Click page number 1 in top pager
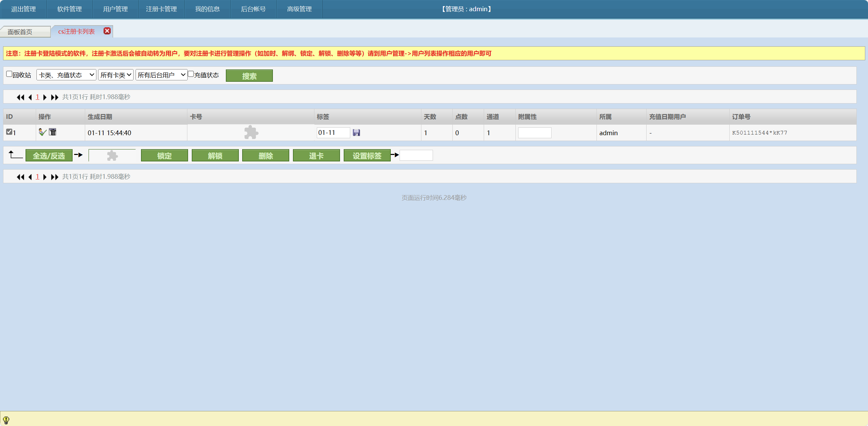This screenshot has width=868, height=426. click(x=37, y=97)
